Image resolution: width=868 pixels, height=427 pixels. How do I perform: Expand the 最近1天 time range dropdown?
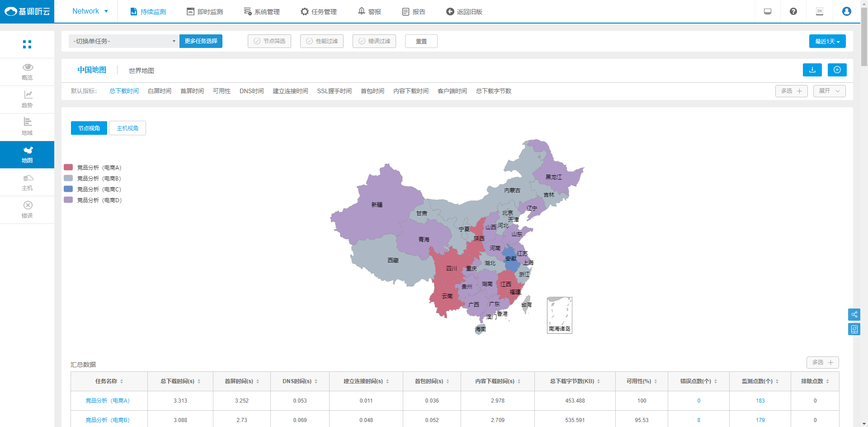click(827, 41)
